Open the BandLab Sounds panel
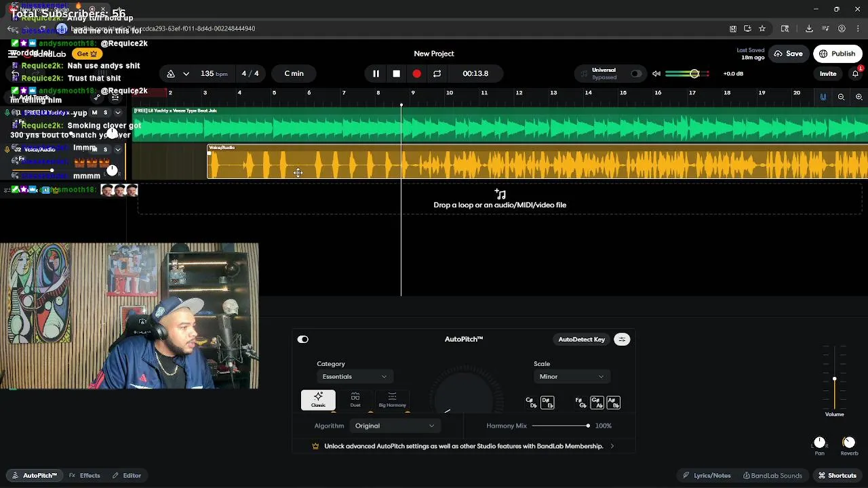 point(772,476)
